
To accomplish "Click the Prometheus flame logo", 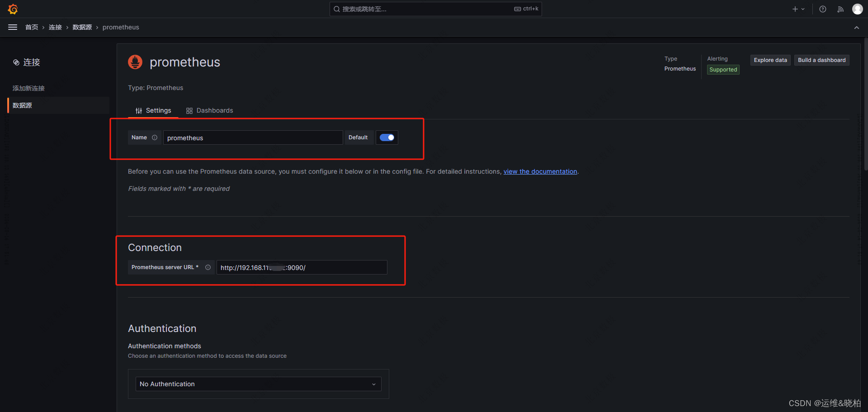I will 135,62.
